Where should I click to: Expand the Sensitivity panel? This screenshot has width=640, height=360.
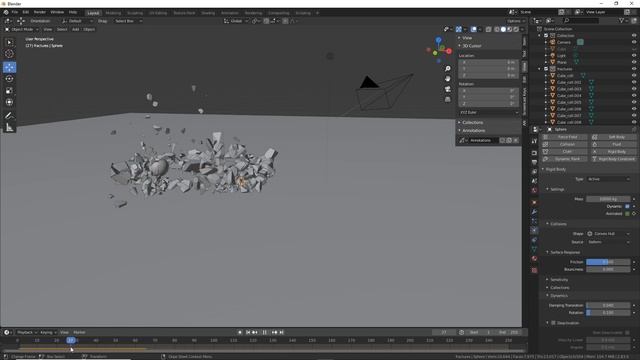[x=559, y=280]
